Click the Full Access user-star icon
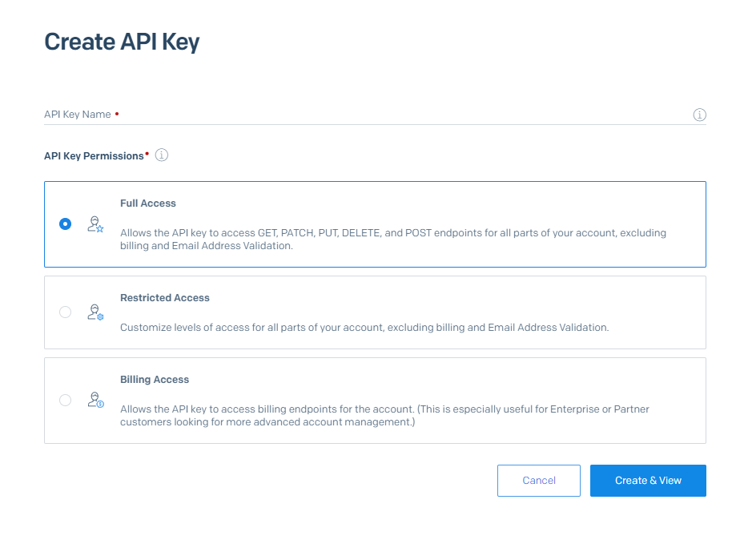The image size is (736, 560). click(95, 224)
